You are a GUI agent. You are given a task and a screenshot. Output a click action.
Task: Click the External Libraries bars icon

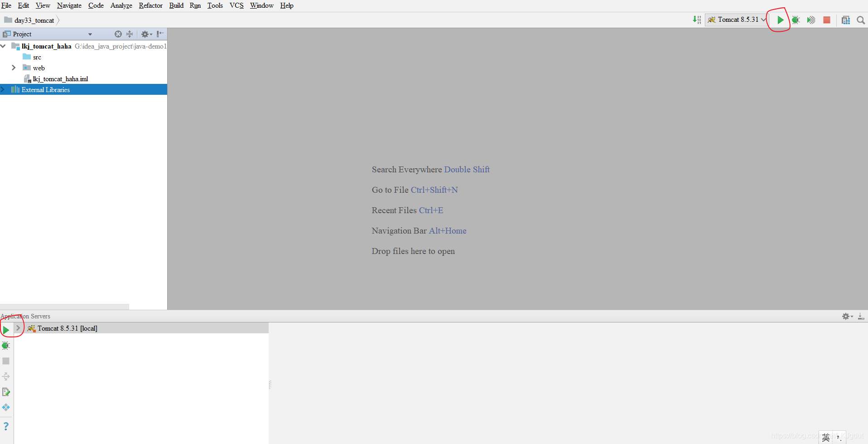coord(15,89)
